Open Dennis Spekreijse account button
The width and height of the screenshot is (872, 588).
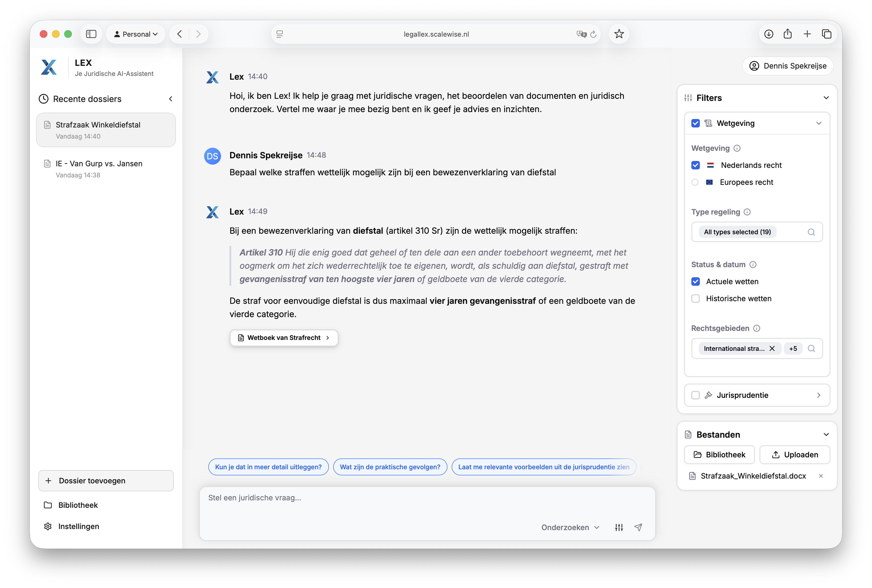(788, 66)
